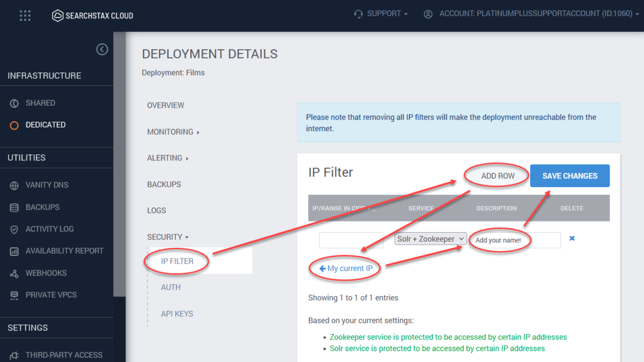Collapse the Security menu section

167,237
